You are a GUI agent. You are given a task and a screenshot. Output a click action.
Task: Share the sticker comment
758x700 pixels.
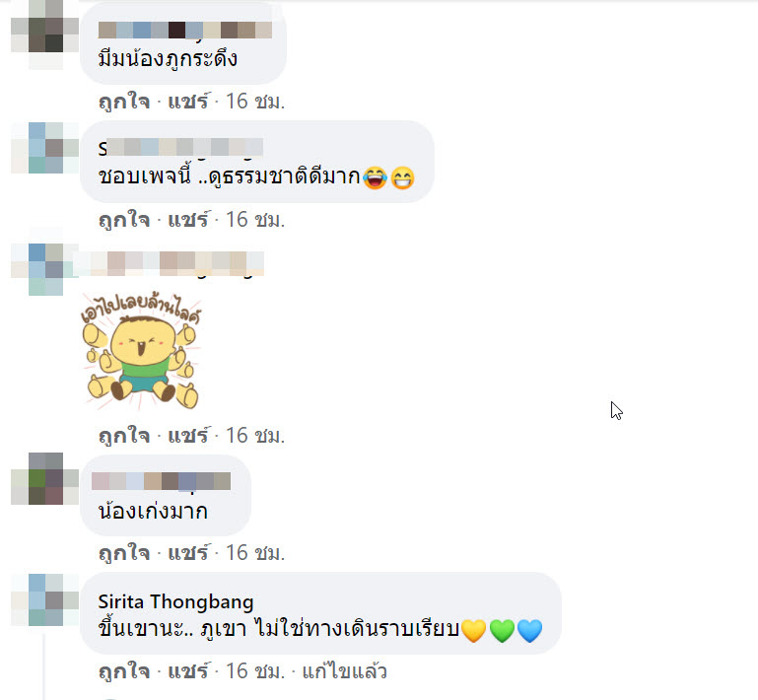click(x=188, y=436)
